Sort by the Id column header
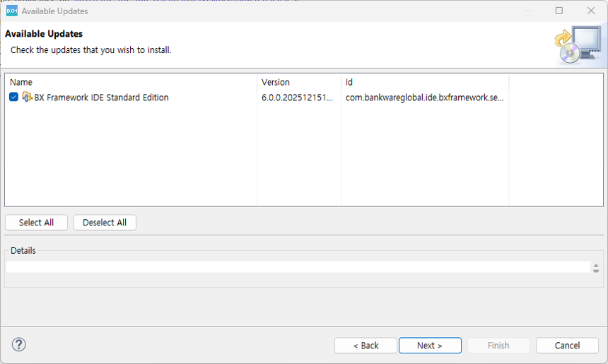The width and height of the screenshot is (608, 364). click(x=425, y=82)
